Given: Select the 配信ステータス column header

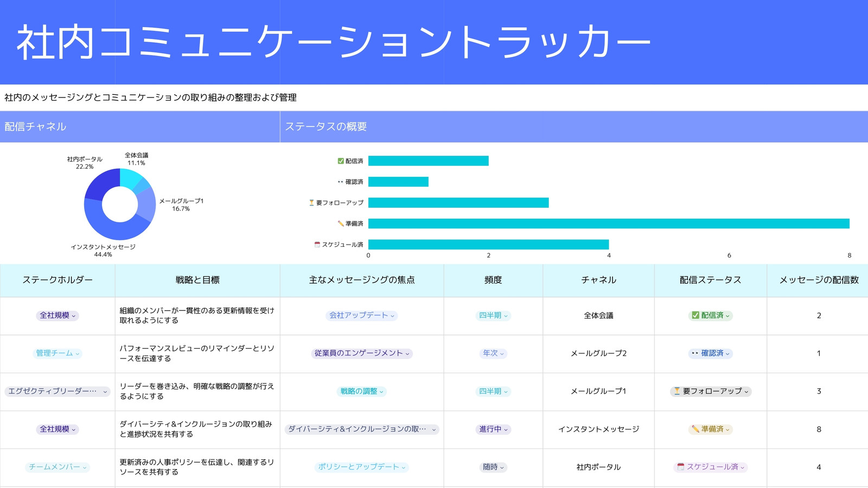Looking at the screenshot, I should 711,280.
